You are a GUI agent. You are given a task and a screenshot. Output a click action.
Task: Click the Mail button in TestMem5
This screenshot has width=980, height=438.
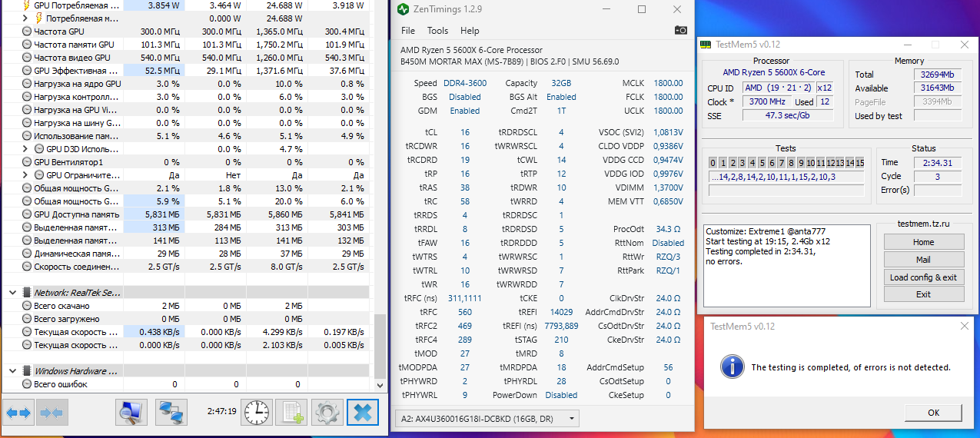tap(923, 260)
